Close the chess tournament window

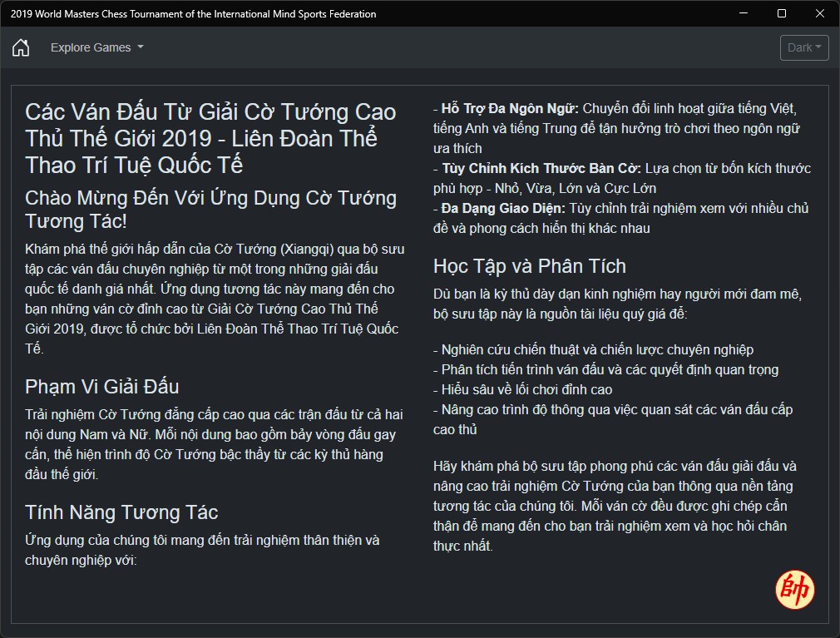(x=820, y=13)
